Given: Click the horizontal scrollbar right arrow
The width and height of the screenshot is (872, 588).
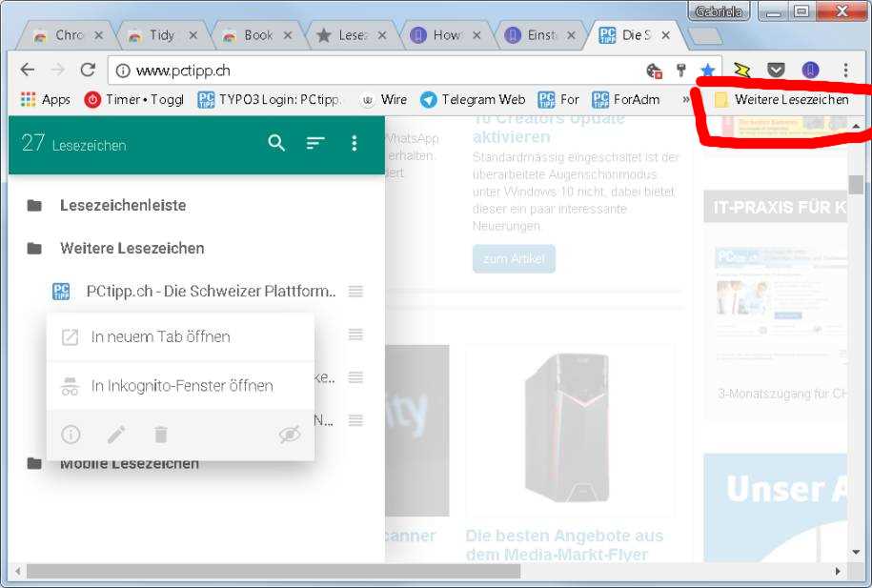Looking at the screenshot, I should tap(838, 571).
